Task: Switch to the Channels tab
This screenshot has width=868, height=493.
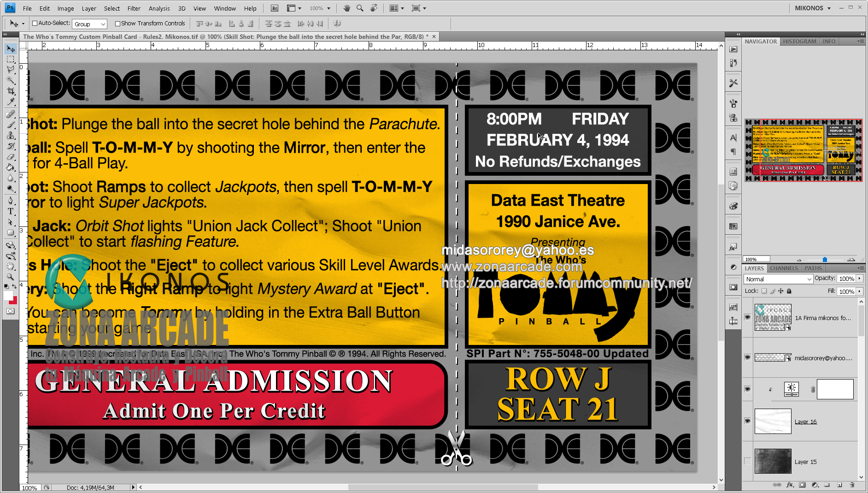Action: click(784, 268)
